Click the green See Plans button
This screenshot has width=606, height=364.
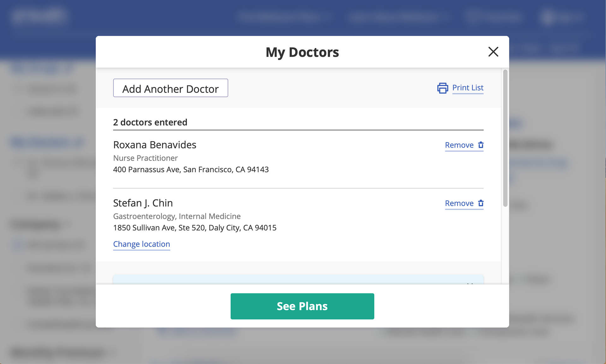302,306
